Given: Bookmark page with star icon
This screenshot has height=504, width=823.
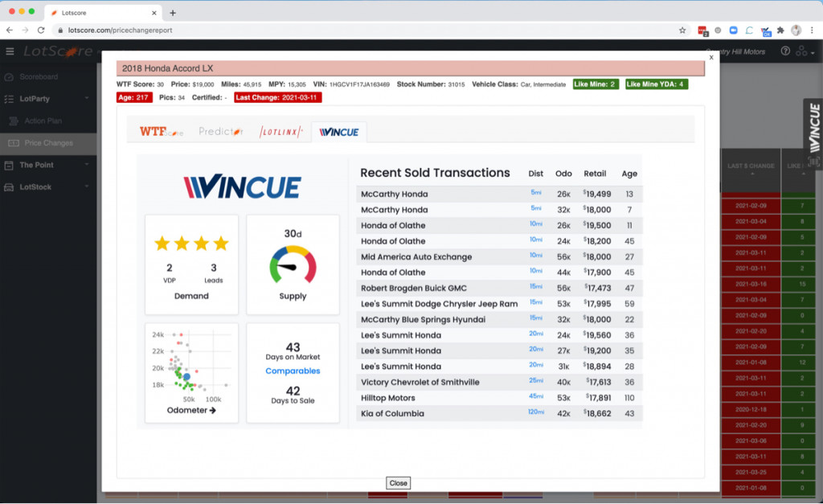Looking at the screenshot, I should tap(682, 31).
